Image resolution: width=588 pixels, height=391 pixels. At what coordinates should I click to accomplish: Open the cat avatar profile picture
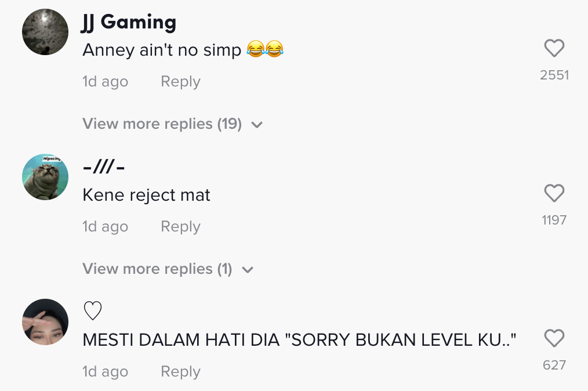pyautogui.click(x=45, y=177)
